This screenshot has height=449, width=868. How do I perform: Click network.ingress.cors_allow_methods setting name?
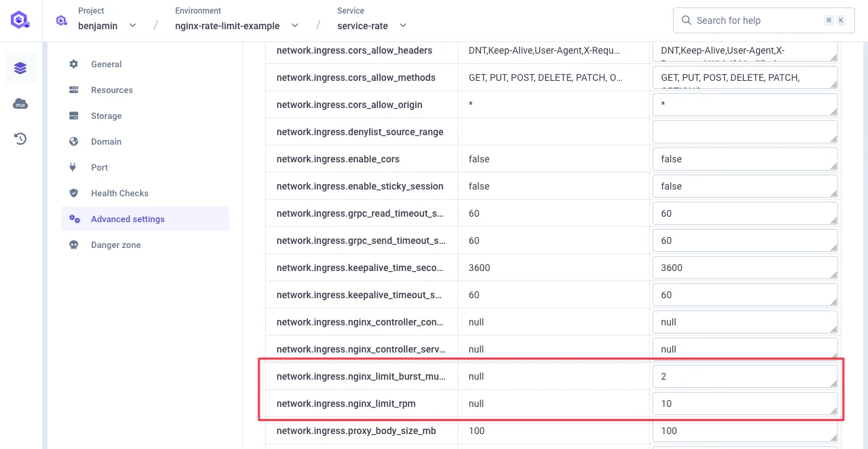356,77
